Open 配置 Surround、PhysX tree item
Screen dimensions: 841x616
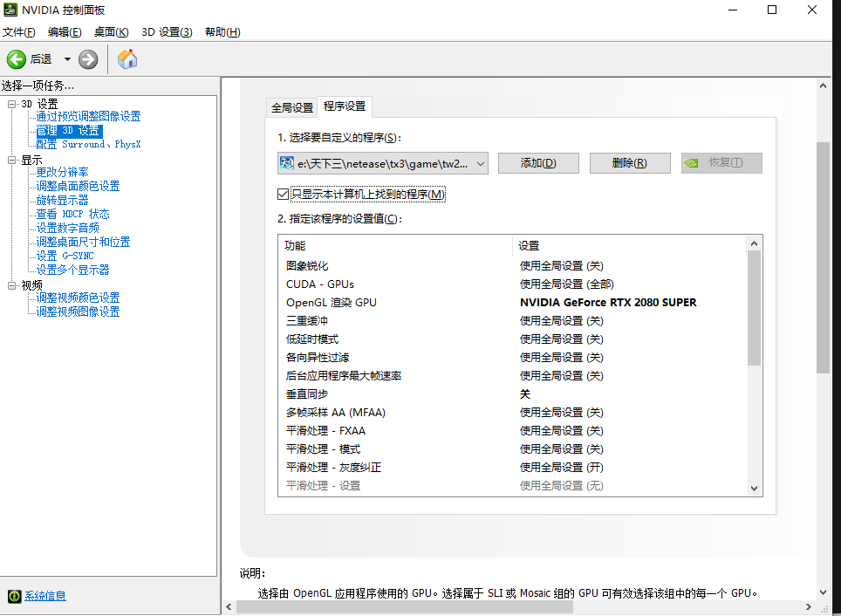coord(88,144)
